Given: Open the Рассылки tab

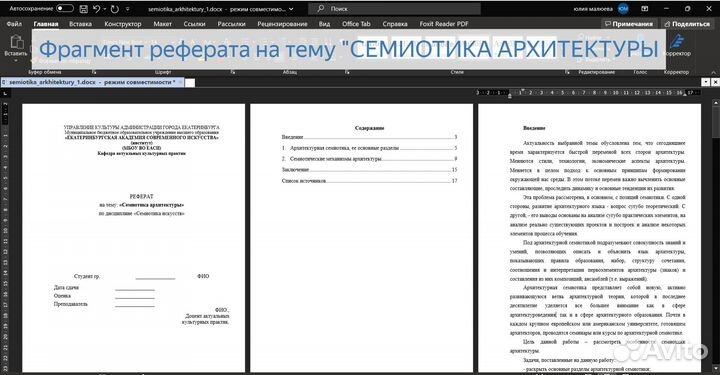Looking at the screenshot, I should (231, 24).
